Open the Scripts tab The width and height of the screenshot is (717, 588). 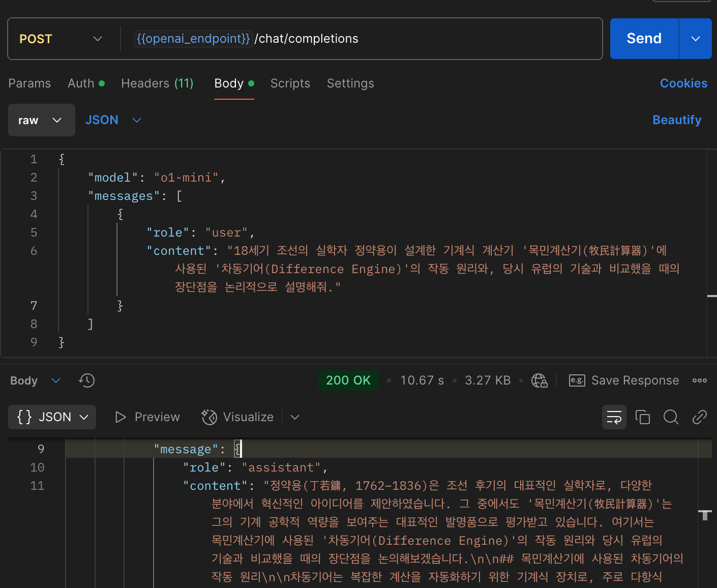point(290,83)
